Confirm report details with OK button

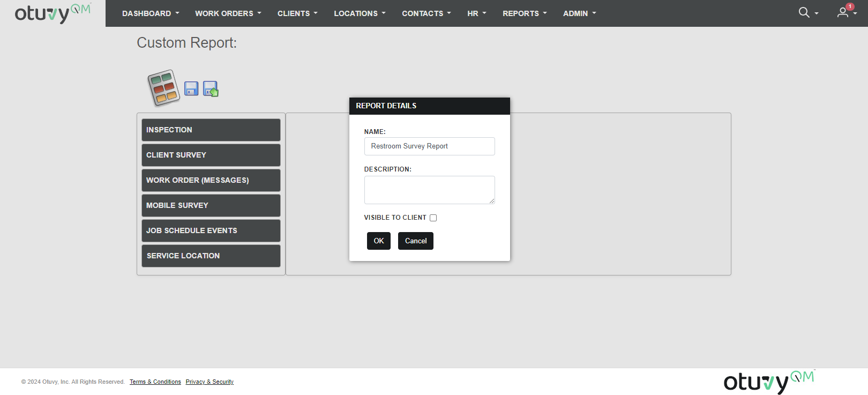pyautogui.click(x=379, y=241)
